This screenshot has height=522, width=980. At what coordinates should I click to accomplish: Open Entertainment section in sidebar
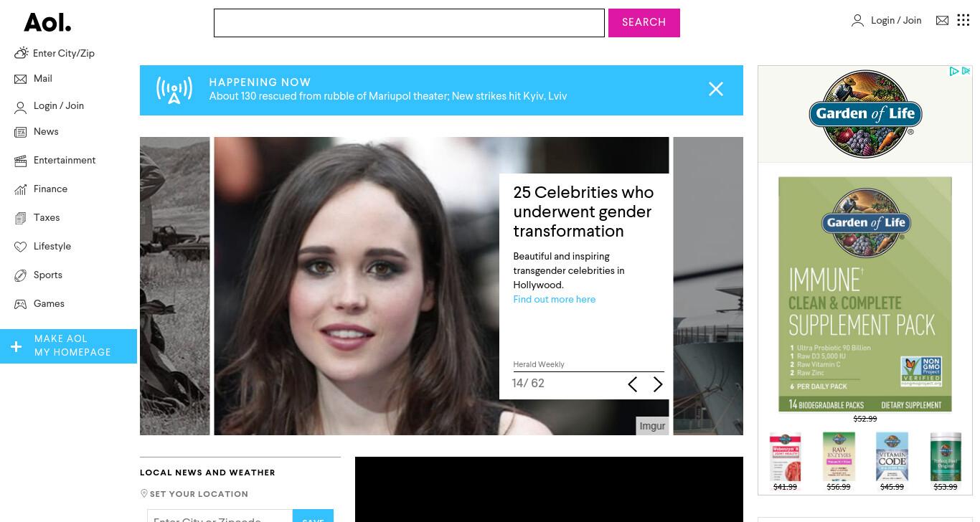tap(65, 161)
